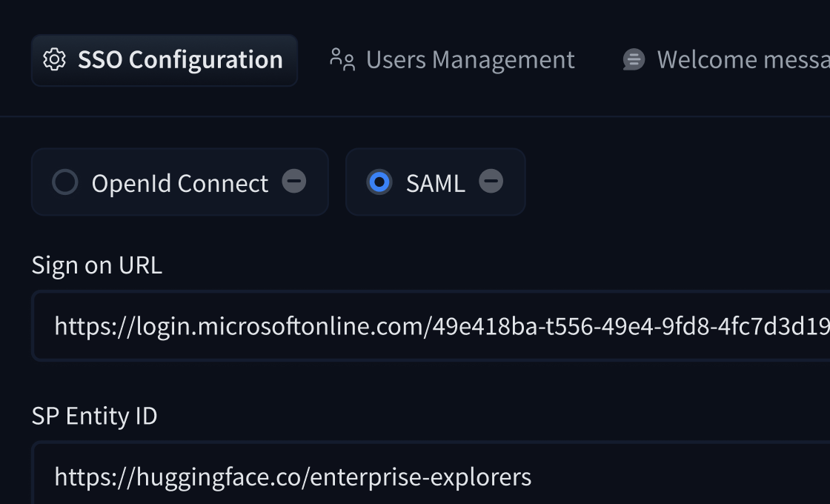Click the minus badge on OpenId Connect option

295,182
